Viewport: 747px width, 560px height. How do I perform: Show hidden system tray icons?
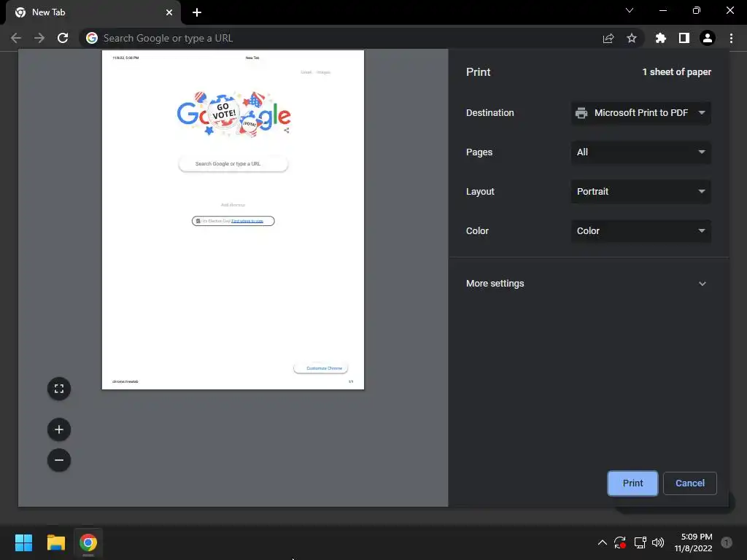pos(602,542)
